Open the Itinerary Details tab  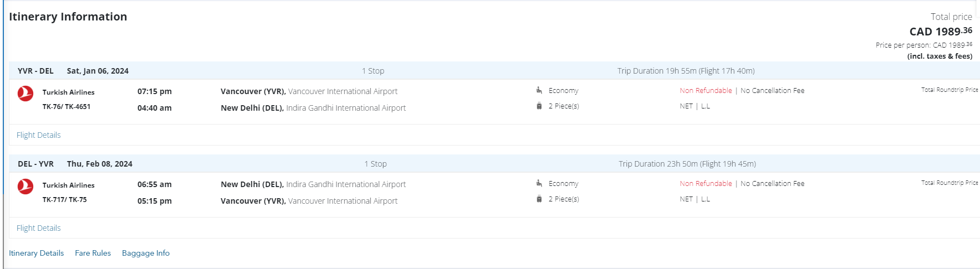pyautogui.click(x=37, y=253)
